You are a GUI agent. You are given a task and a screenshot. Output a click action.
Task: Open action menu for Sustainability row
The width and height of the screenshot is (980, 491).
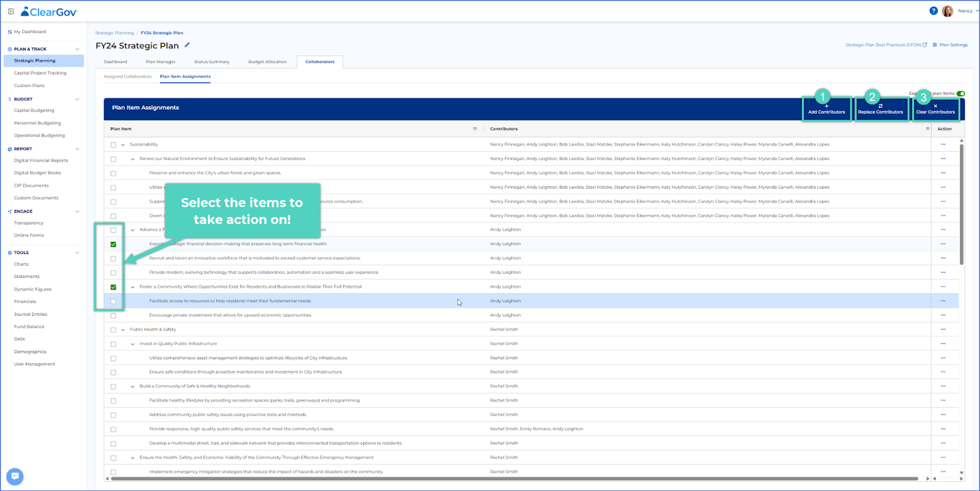point(943,144)
